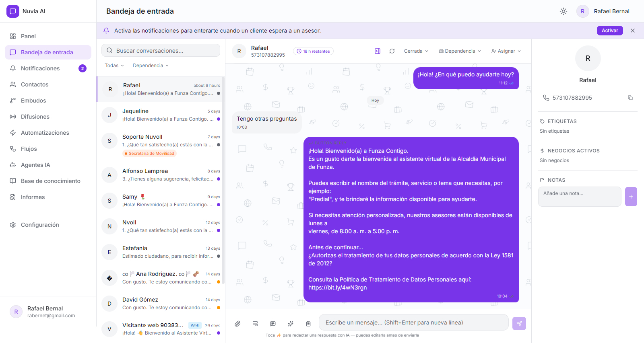This screenshot has width=644, height=343.
Task: Open the Asignar dropdown
Action: (506, 51)
